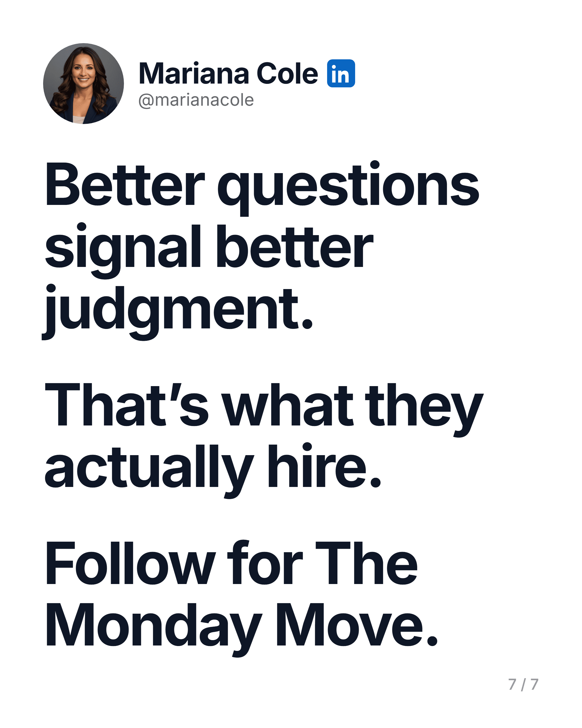This screenshot has width=582, height=728.
Task: Click the word they
Action: 426,410
